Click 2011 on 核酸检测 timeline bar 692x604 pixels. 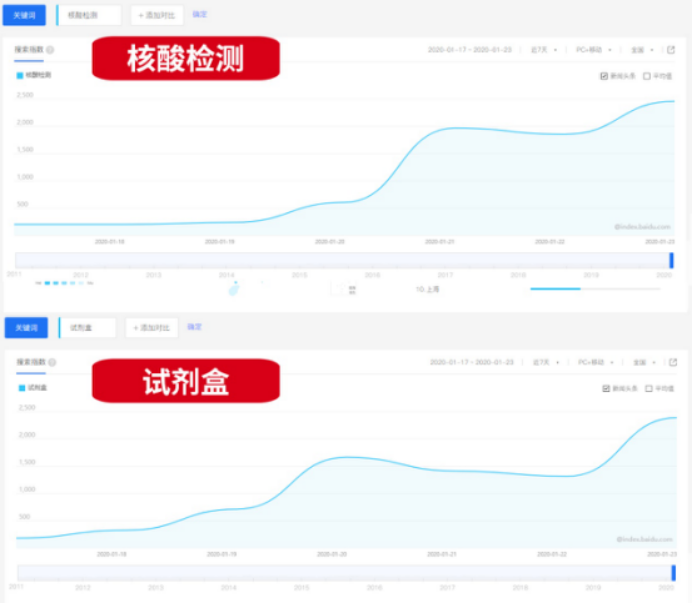click(x=15, y=274)
